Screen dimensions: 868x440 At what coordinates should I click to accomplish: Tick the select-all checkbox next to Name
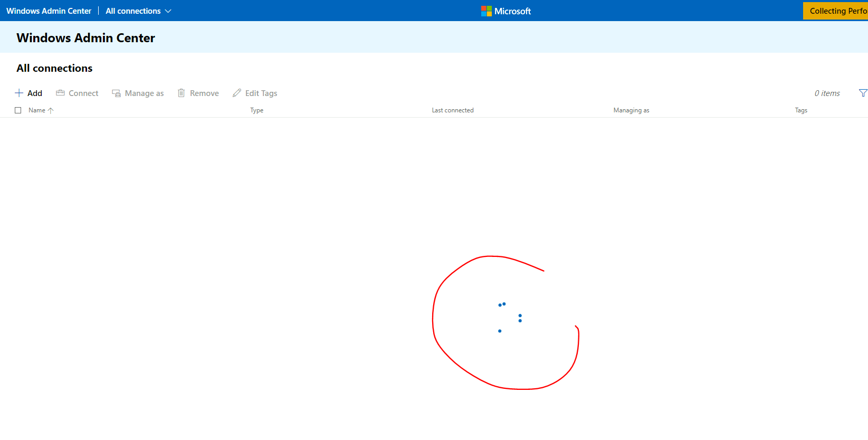tap(18, 110)
